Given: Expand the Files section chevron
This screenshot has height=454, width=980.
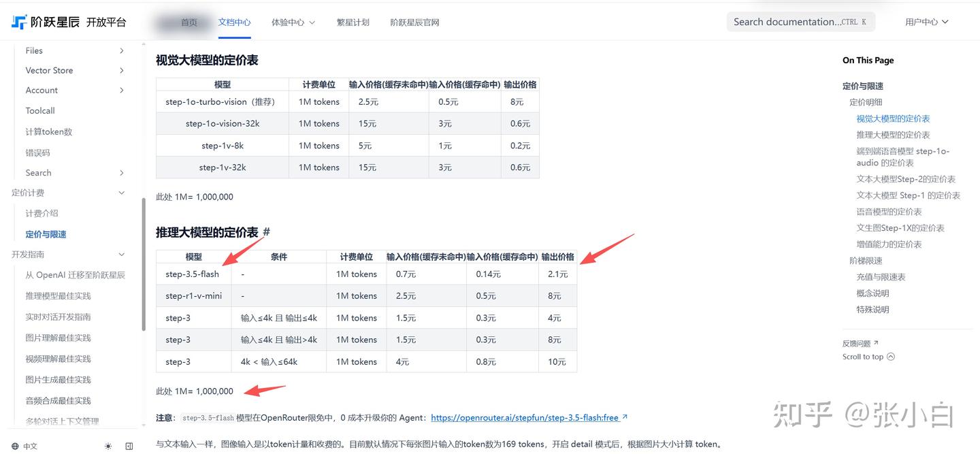Looking at the screenshot, I should click(122, 50).
